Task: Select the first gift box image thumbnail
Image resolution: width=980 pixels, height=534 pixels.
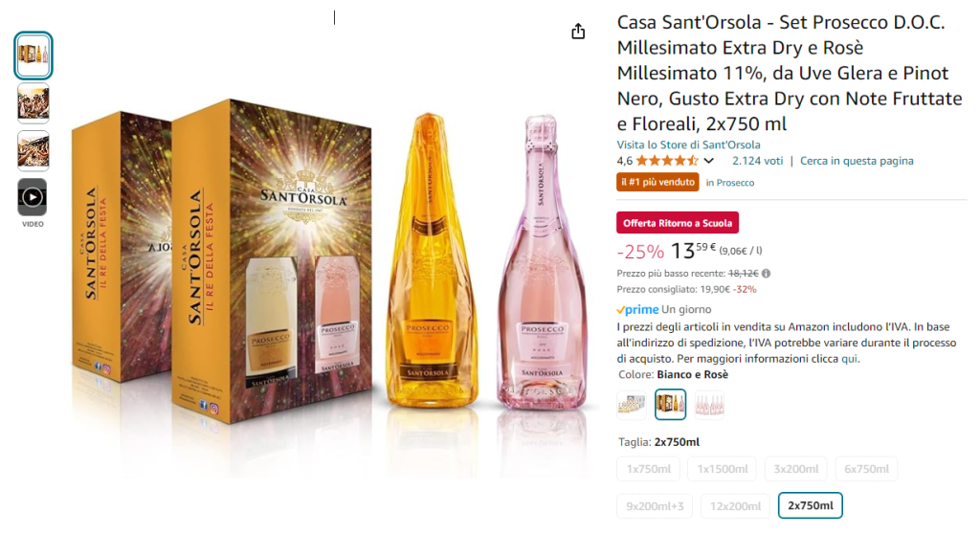Action: pos(33,56)
